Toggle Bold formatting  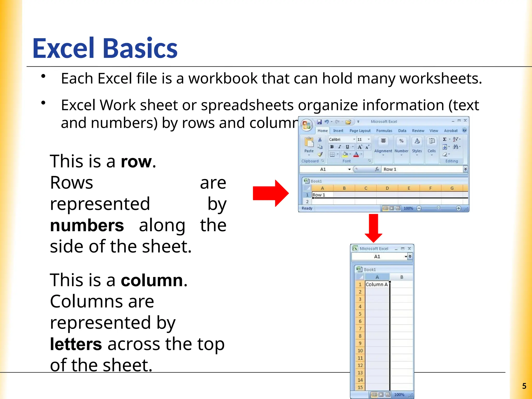[x=332, y=147]
